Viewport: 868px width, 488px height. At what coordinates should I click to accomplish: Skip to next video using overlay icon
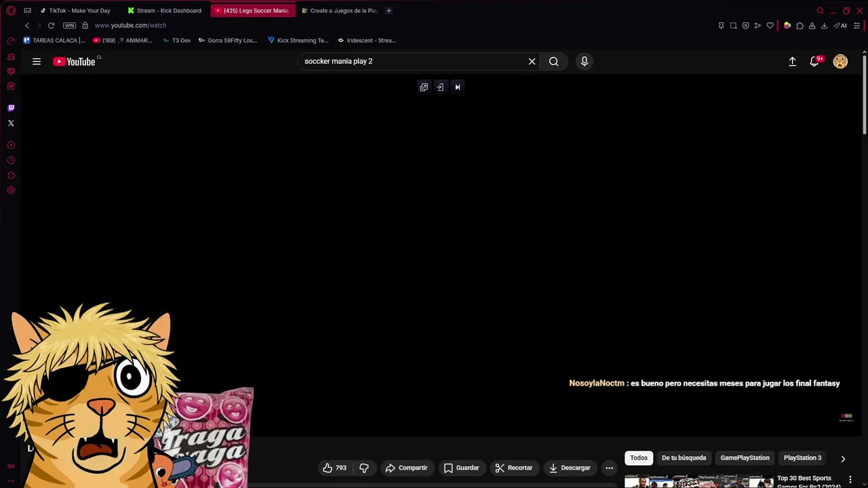click(457, 87)
